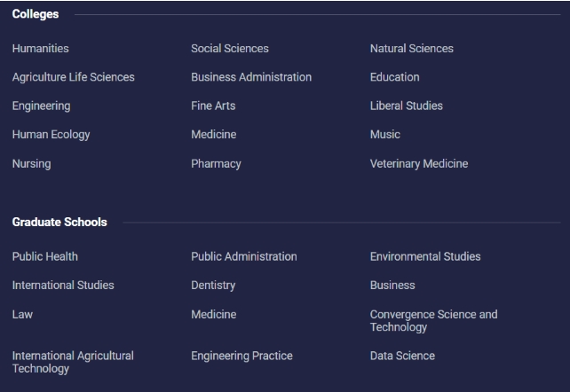
Task: Visit the Music college link
Action: [x=385, y=134]
